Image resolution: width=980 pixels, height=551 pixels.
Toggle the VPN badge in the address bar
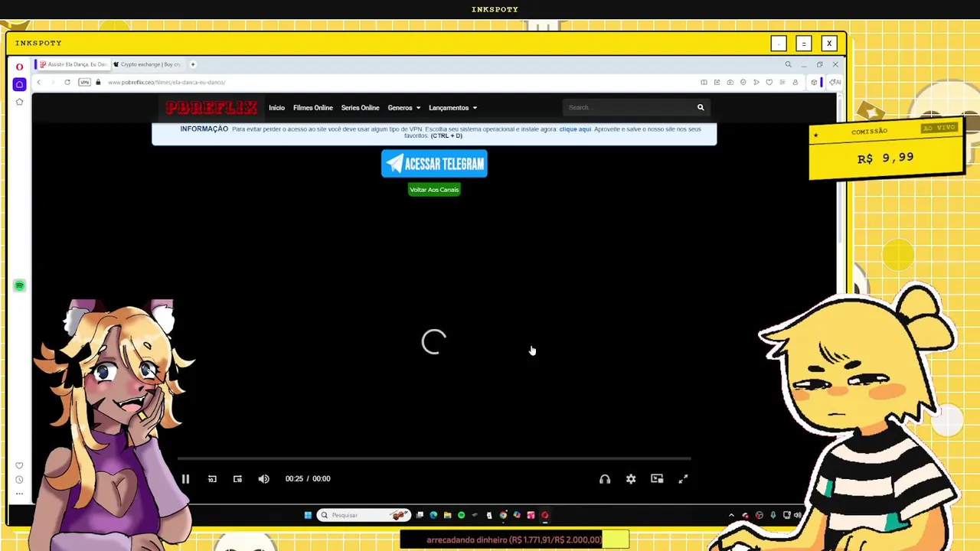tap(84, 82)
